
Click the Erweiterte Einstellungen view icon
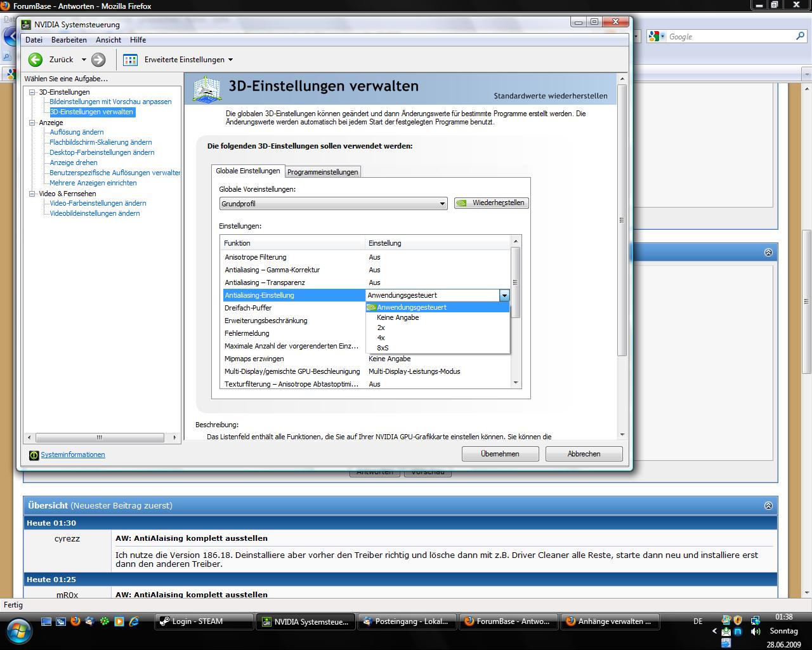[x=130, y=60]
